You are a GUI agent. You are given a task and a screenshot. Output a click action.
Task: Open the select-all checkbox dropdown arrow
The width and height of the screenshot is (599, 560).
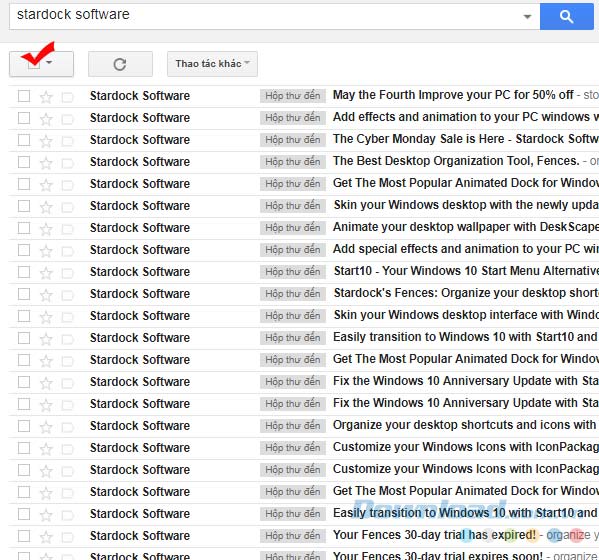tap(49, 63)
